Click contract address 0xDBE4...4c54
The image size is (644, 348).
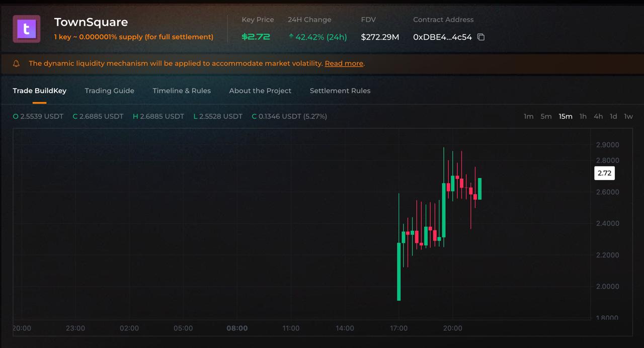point(442,37)
